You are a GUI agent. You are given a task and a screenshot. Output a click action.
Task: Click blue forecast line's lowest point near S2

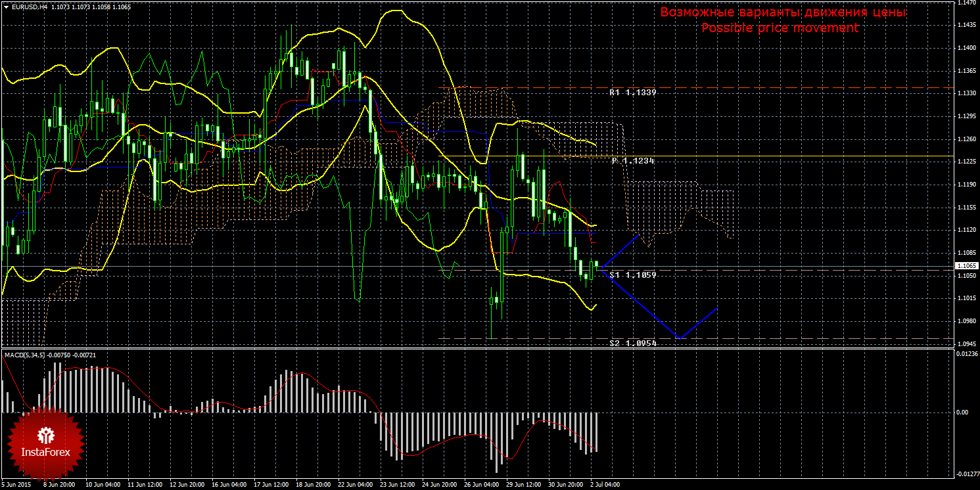tap(680, 338)
